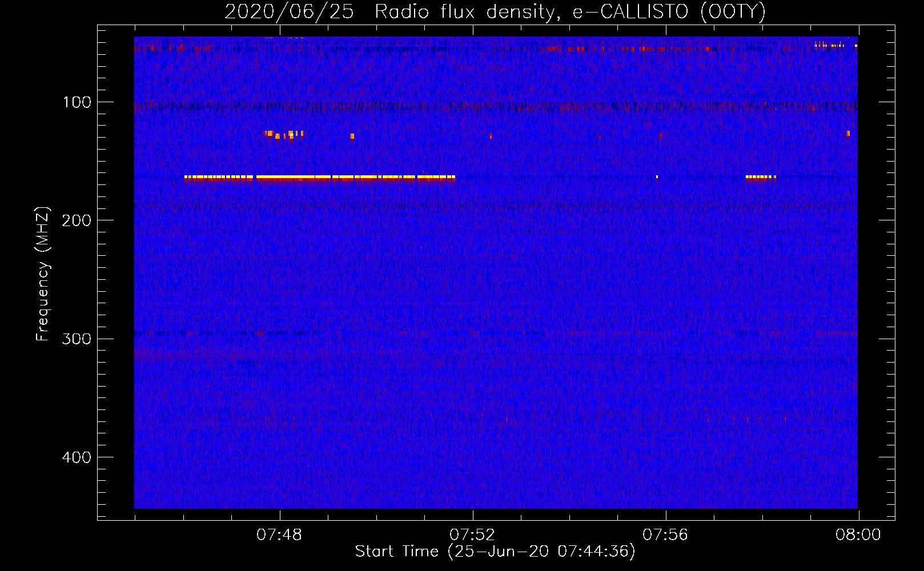This screenshot has height=571, width=924.
Task: Click the long bright emission band near 165 MHz
Action: [x=320, y=178]
